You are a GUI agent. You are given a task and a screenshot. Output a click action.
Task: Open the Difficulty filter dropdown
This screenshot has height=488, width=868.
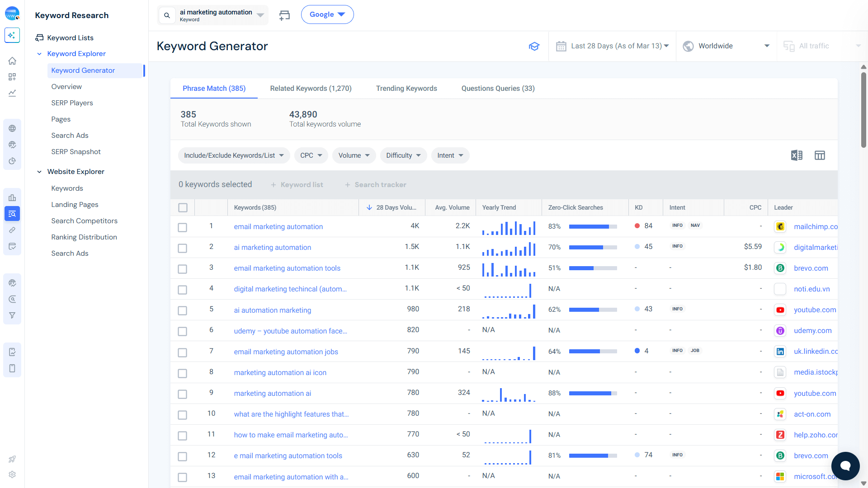pos(403,155)
